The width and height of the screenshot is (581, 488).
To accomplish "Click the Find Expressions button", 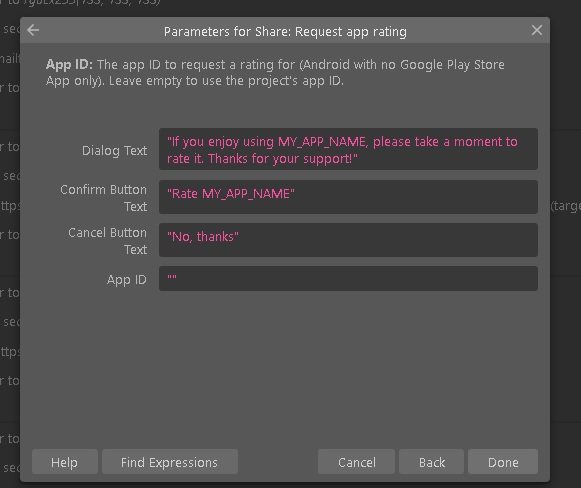I will [169, 462].
